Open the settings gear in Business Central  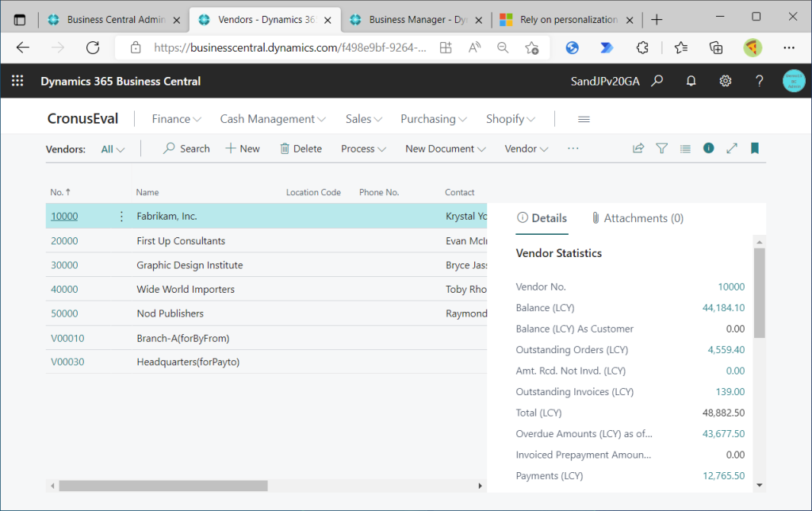(x=725, y=81)
